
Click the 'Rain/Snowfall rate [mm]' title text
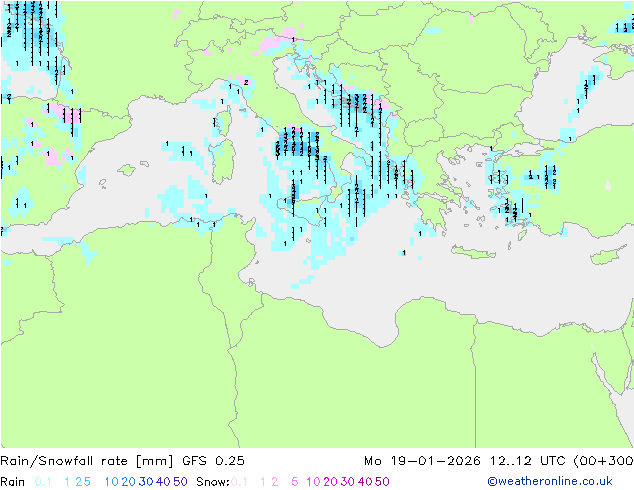coord(87,461)
